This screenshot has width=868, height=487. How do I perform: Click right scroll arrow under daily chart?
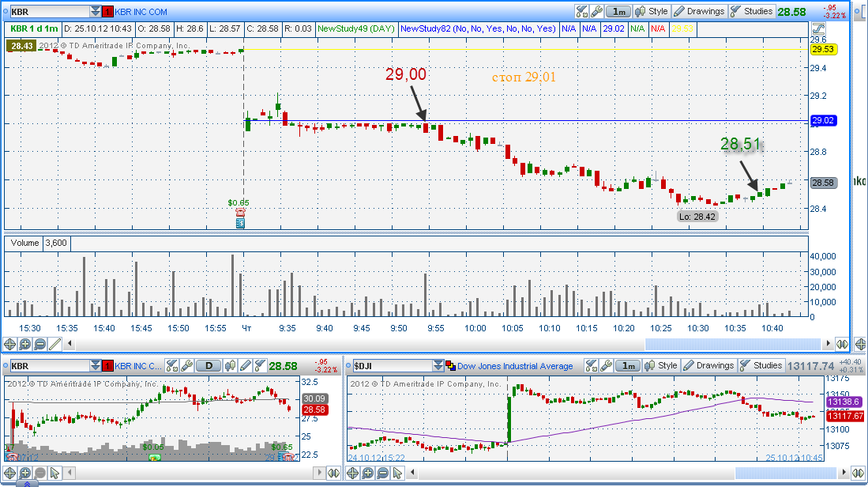[319, 473]
